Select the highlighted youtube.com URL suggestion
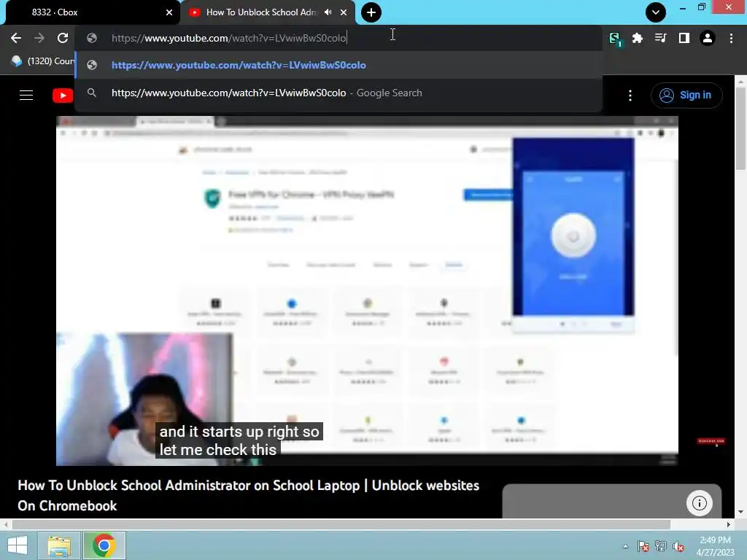 pos(338,65)
